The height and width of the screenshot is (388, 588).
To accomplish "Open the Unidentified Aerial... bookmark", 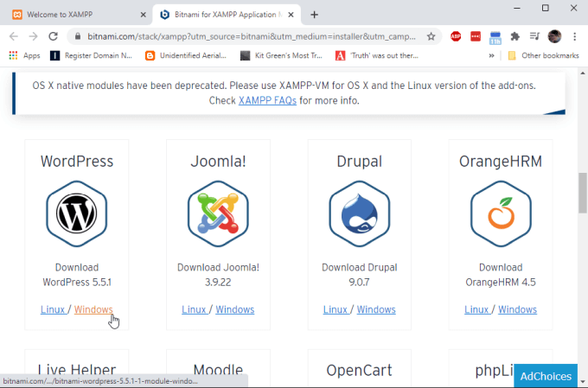I will click(186, 55).
